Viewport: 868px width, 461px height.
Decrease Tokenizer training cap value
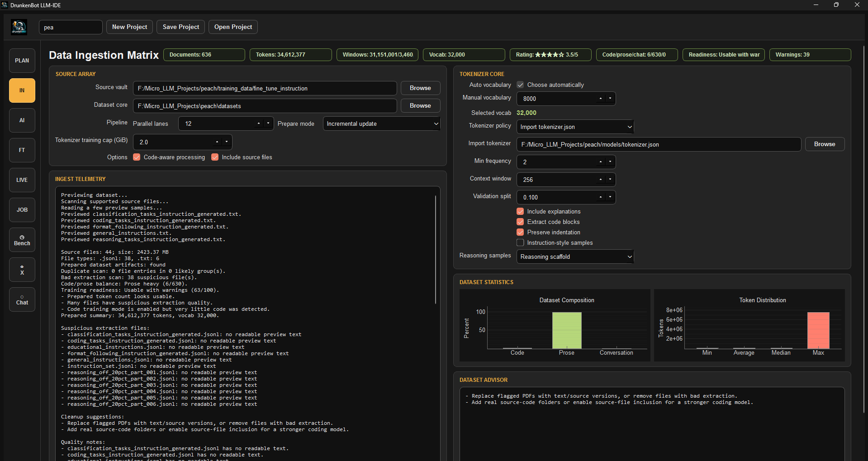coord(227,142)
